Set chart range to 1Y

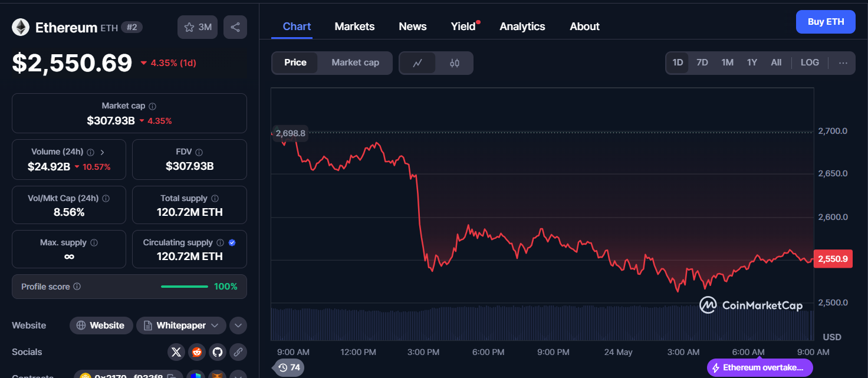(752, 63)
